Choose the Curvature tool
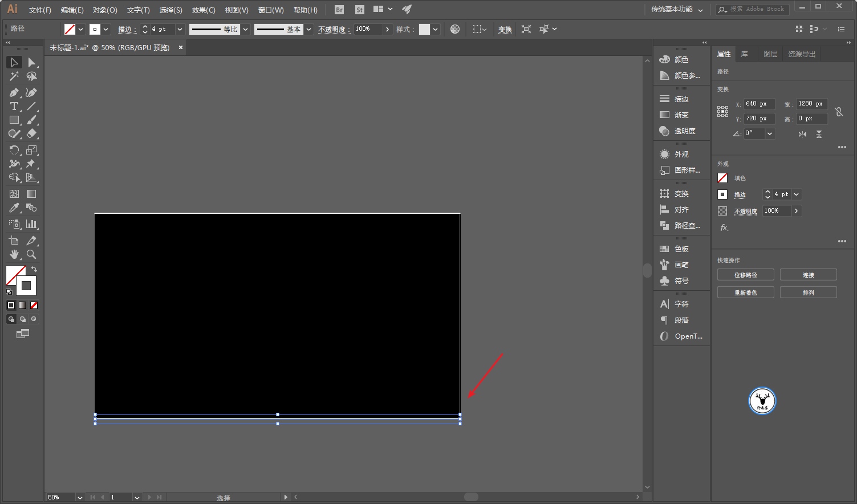Image resolution: width=857 pixels, height=504 pixels. [31, 92]
